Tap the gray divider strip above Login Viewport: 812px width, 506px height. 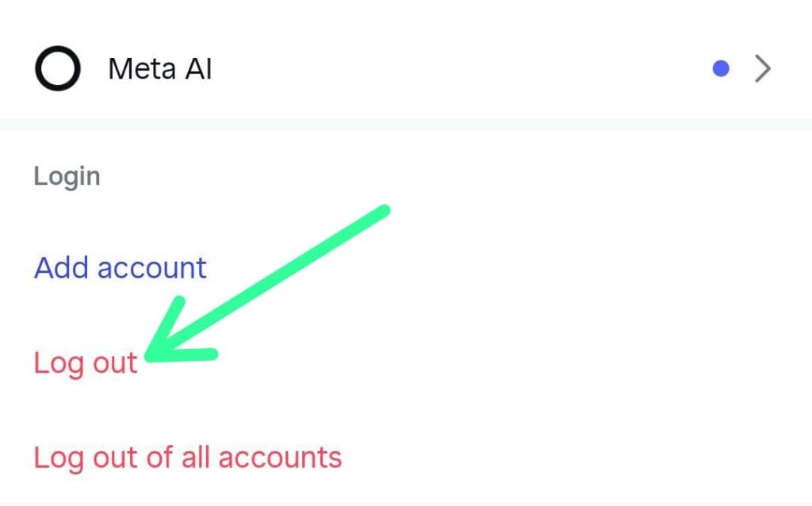point(406,125)
